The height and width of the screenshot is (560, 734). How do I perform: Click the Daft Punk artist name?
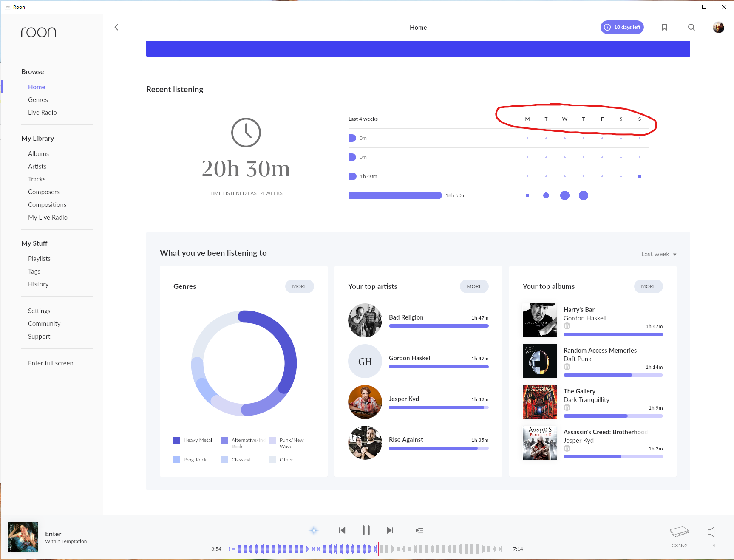(578, 359)
